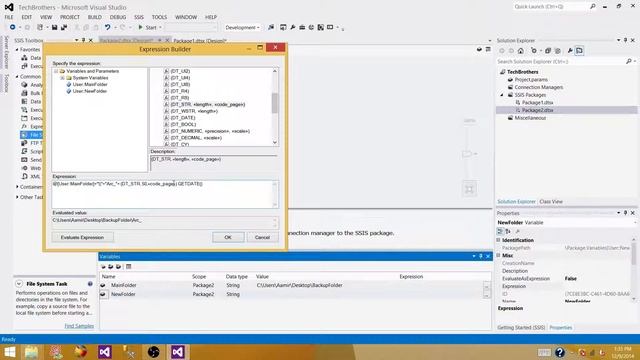This screenshot has height=360, width=640.
Task: Open File Explorer from the taskbar
Action: coord(31,352)
